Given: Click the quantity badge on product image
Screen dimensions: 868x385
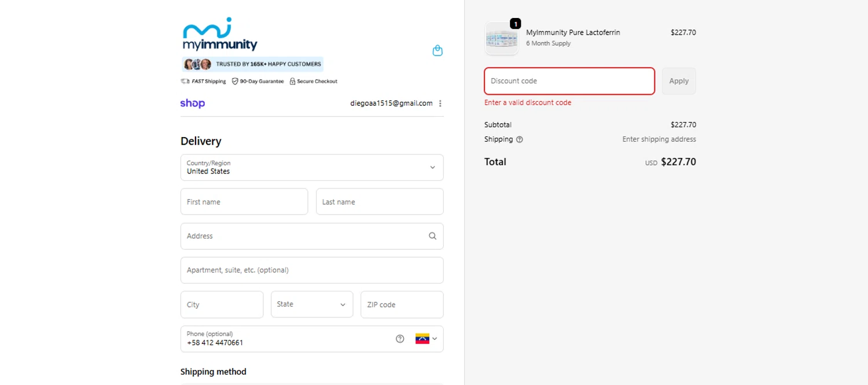Looking at the screenshot, I should point(515,24).
